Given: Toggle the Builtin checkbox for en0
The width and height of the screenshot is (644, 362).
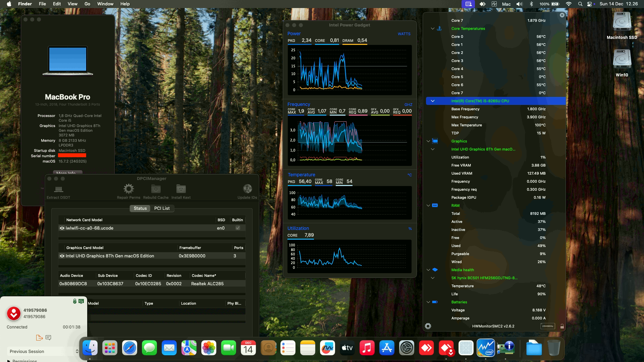Looking at the screenshot, I should pyautogui.click(x=237, y=228).
